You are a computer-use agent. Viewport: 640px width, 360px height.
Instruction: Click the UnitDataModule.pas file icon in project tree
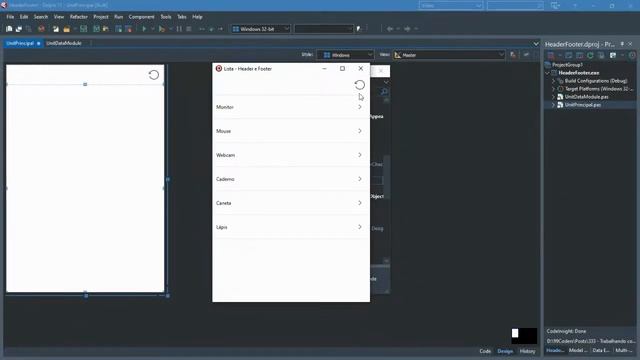point(560,97)
